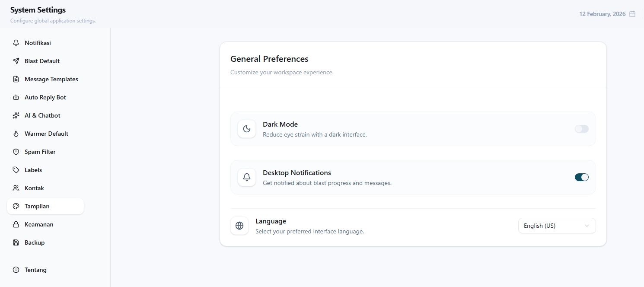Click the flame icon for Warmer Default
The image size is (644, 287).
click(16, 134)
